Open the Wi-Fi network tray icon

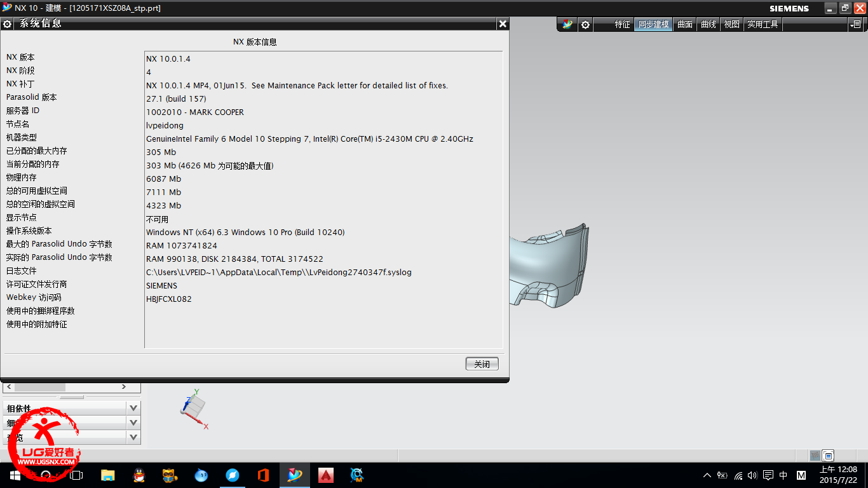point(738,475)
